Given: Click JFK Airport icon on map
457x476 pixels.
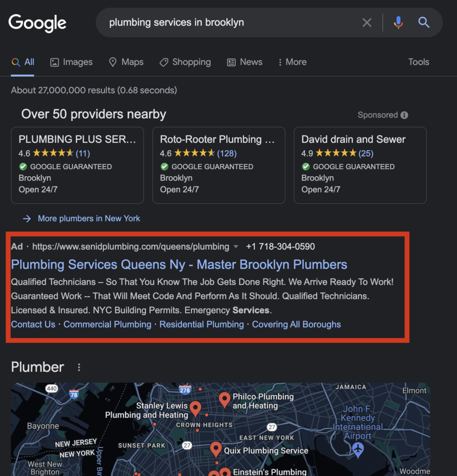Looking at the screenshot, I should (358, 449).
